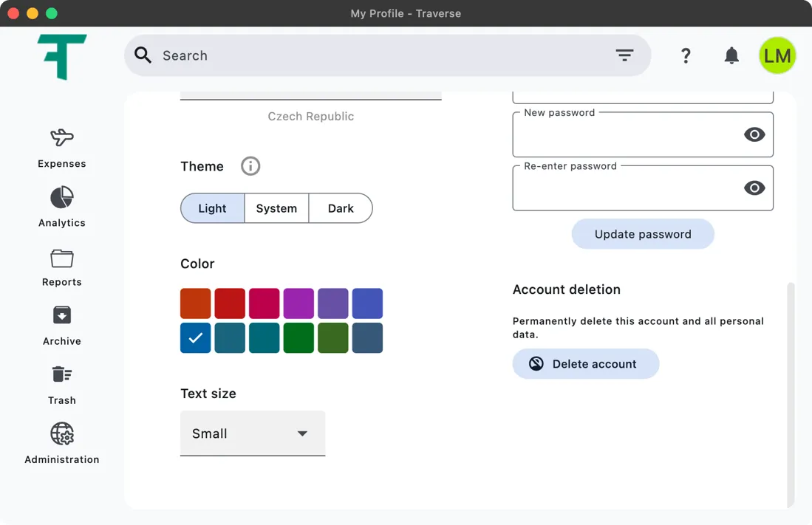
Task: Click the search magnifier icon
Action: click(x=143, y=55)
